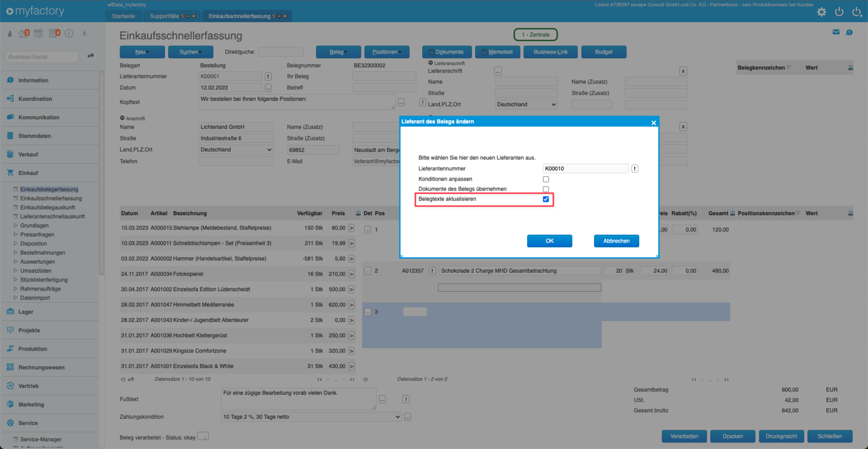868x449 pixels.
Task: Open the task list icon with badge 4
Action: (54, 33)
